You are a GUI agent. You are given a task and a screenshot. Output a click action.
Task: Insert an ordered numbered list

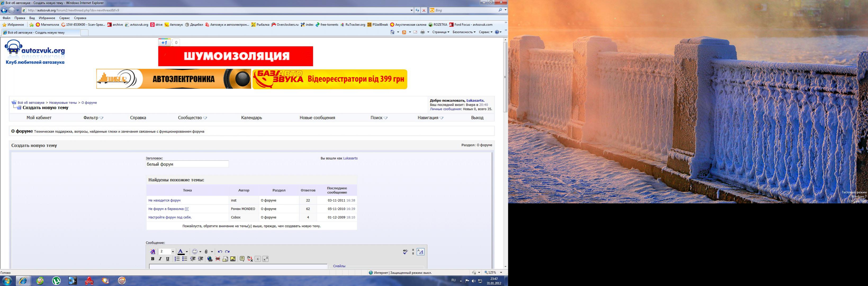[x=177, y=259]
